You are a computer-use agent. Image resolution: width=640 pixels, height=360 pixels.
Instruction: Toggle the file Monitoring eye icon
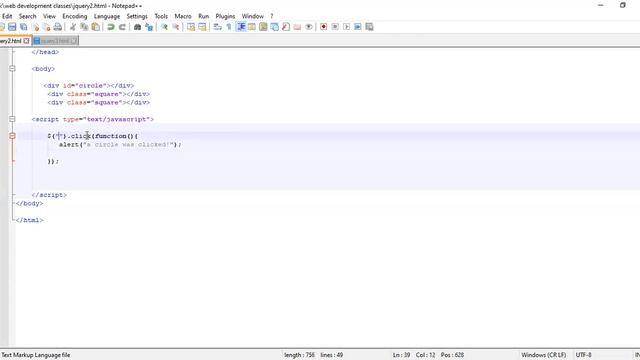coord(309,27)
